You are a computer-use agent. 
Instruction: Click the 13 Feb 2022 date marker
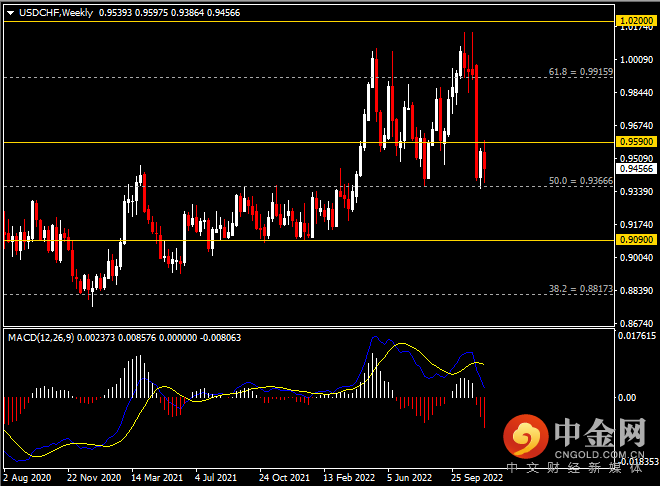coord(346,477)
